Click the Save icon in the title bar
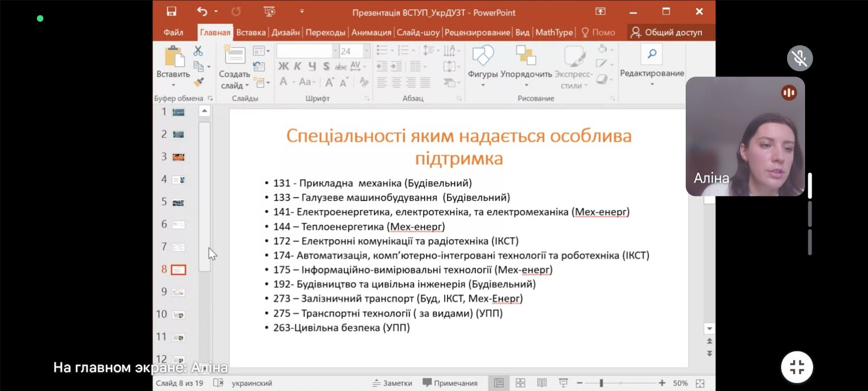 pos(171,11)
